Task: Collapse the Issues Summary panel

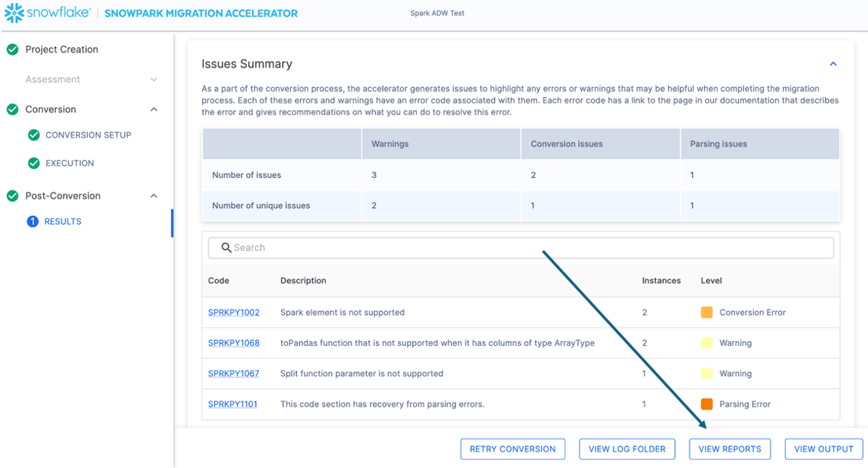Action: point(833,64)
